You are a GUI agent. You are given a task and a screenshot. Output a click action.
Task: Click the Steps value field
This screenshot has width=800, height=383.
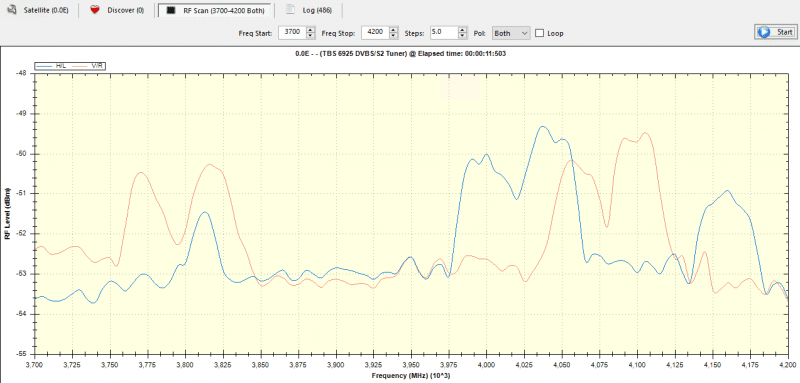pos(444,33)
